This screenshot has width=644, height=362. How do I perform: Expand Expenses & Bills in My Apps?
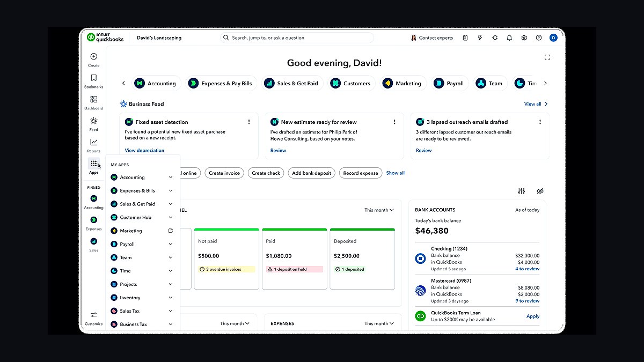pyautogui.click(x=171, y=191)
